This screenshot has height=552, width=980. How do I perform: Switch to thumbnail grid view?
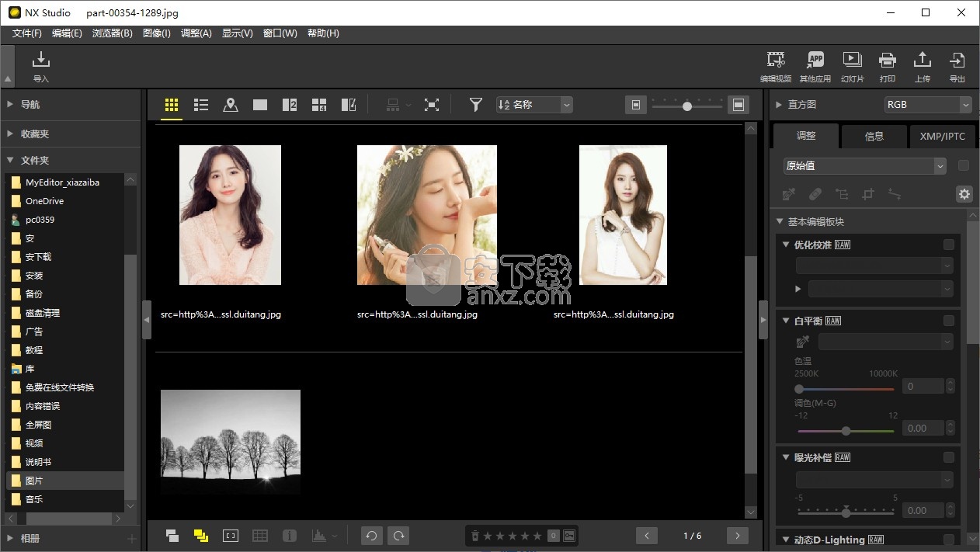click(x=172, y=105)
